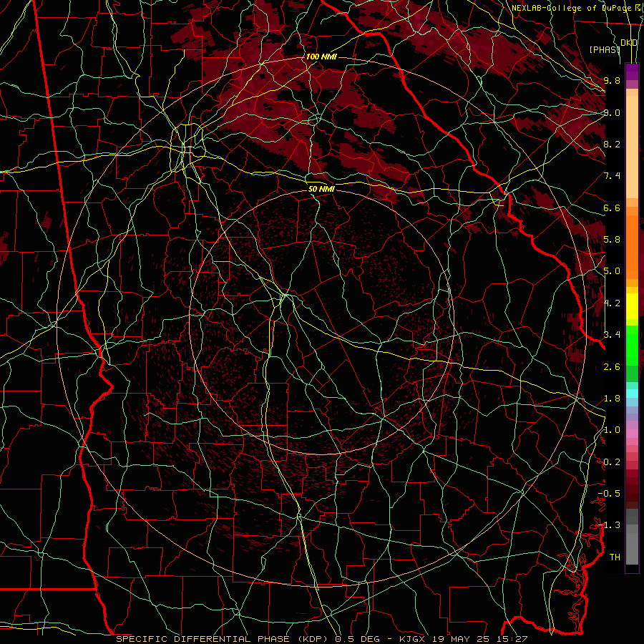644x644 pixels.
Task: Pick the bright green color bar segment
Action: pos(632,345)
